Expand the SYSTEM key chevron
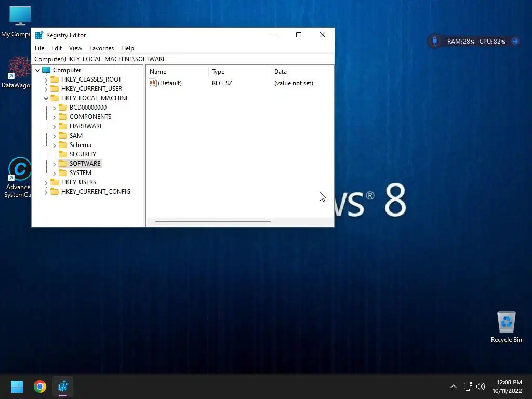The image size is (532, 399). coord(54,174)
